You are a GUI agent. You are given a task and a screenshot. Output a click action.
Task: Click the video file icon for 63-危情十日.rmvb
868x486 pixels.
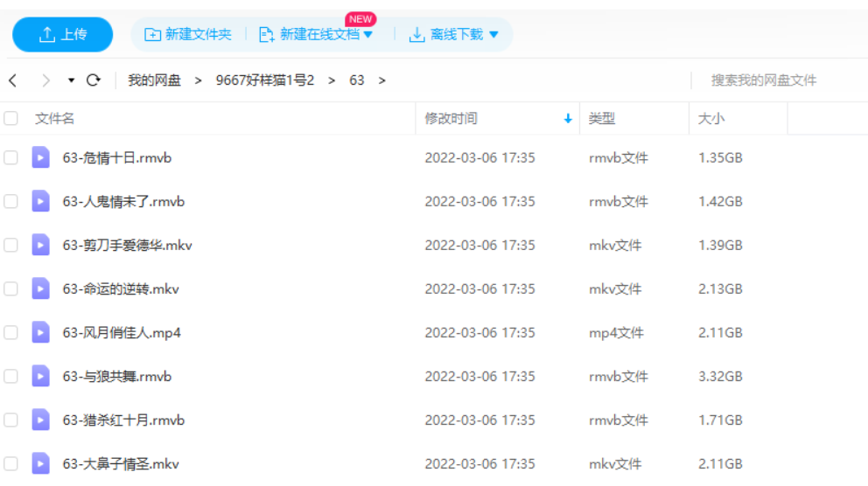41,157
